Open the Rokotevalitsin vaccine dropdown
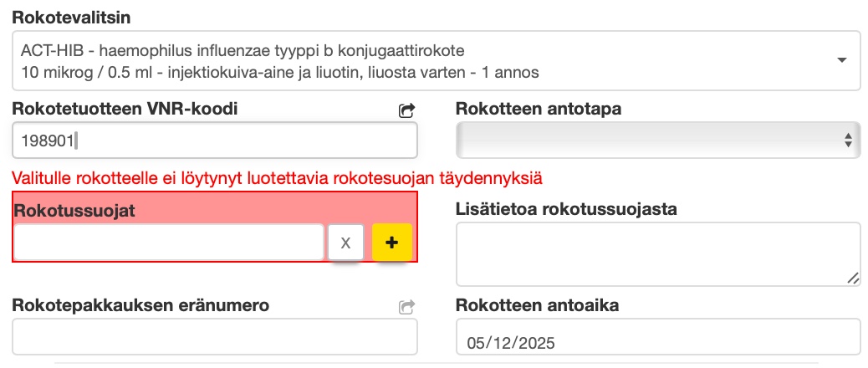868x368 pixels. click(436, 60)
